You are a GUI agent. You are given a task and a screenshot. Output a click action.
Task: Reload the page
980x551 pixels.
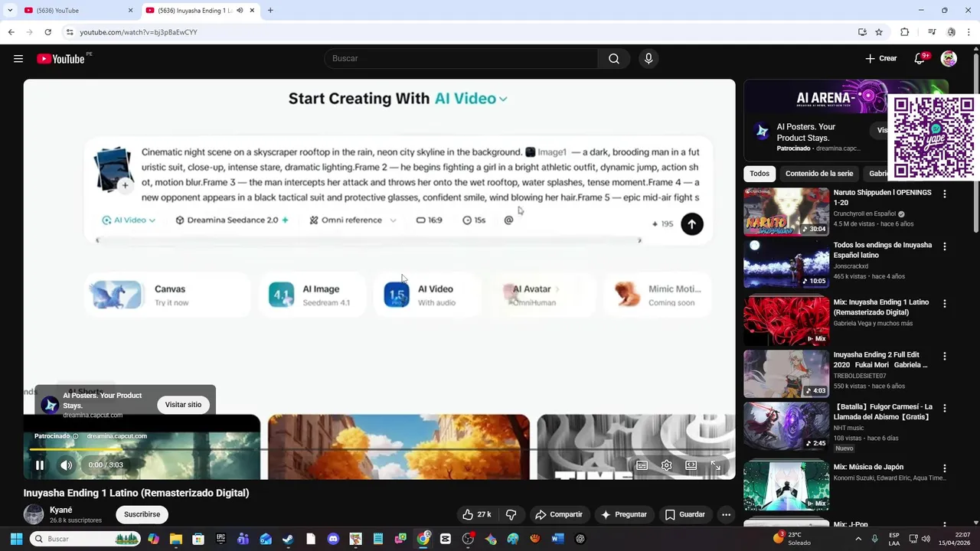point(47,32)
